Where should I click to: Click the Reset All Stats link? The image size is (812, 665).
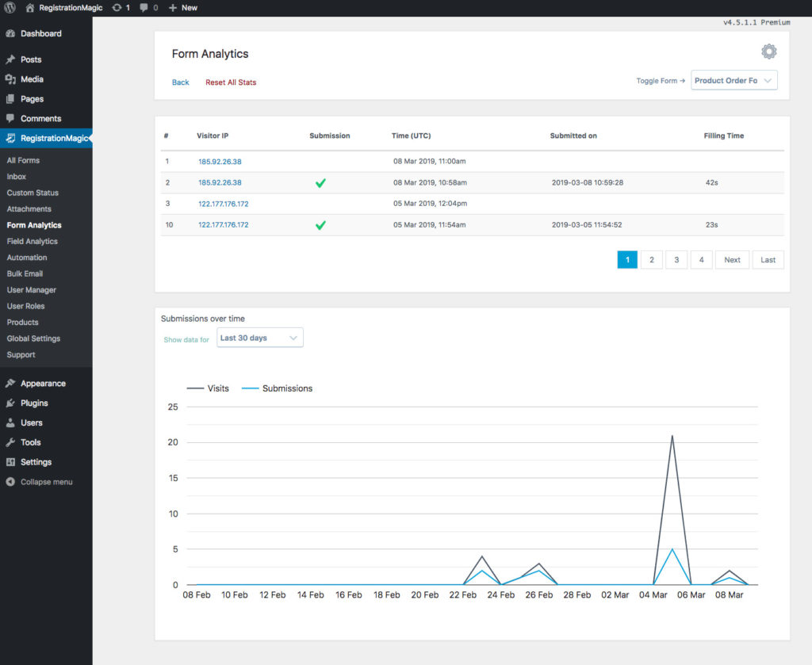[x=231, y=82]
